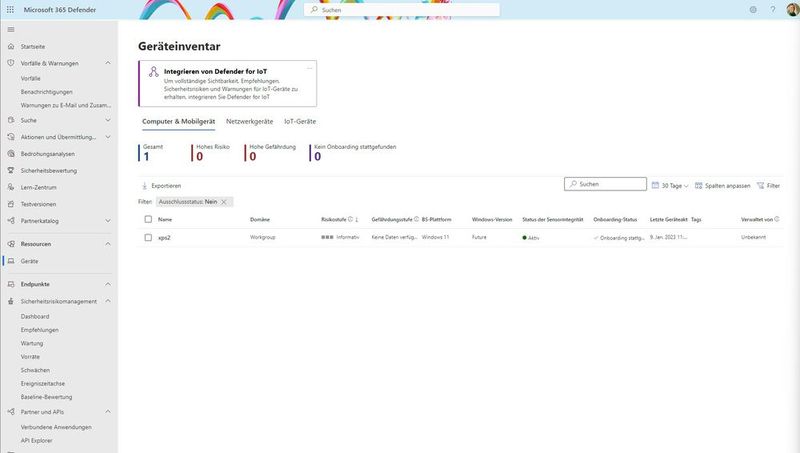This screenshot has width=800, height=453.
Task: Click the Exportieren download icon
Action: 144,186
